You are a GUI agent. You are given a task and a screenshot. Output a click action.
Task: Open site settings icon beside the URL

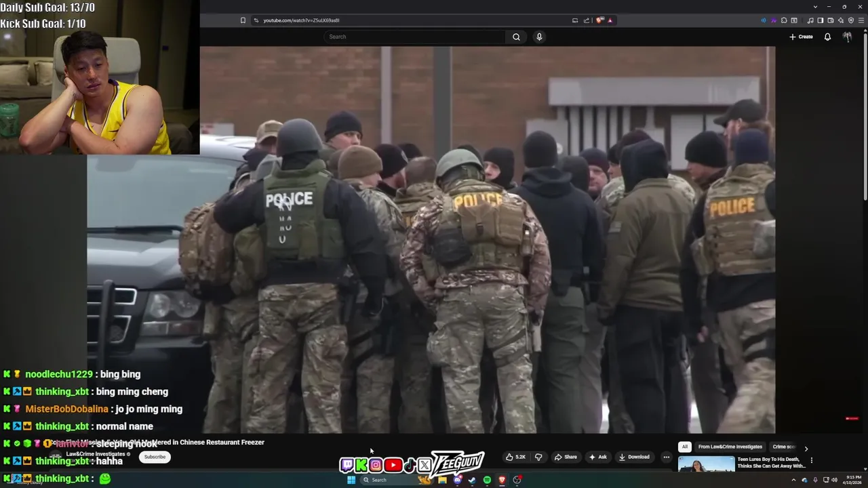coord(256,20)
